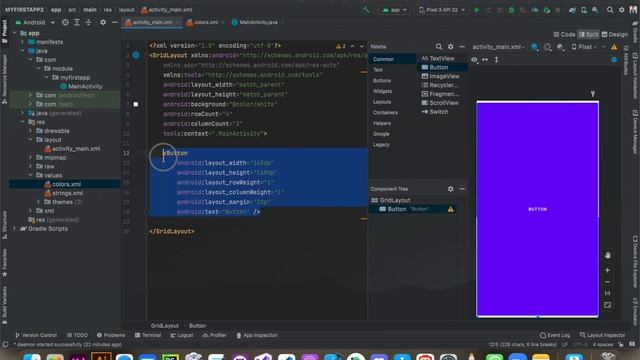Open App Inspection tool window

tap(257, 335)
